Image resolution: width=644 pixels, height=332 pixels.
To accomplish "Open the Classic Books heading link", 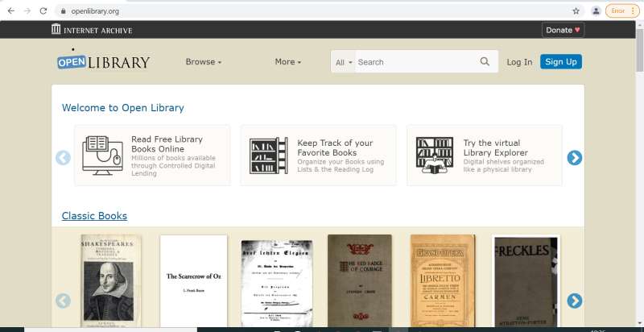I will (x=94, y=216).
